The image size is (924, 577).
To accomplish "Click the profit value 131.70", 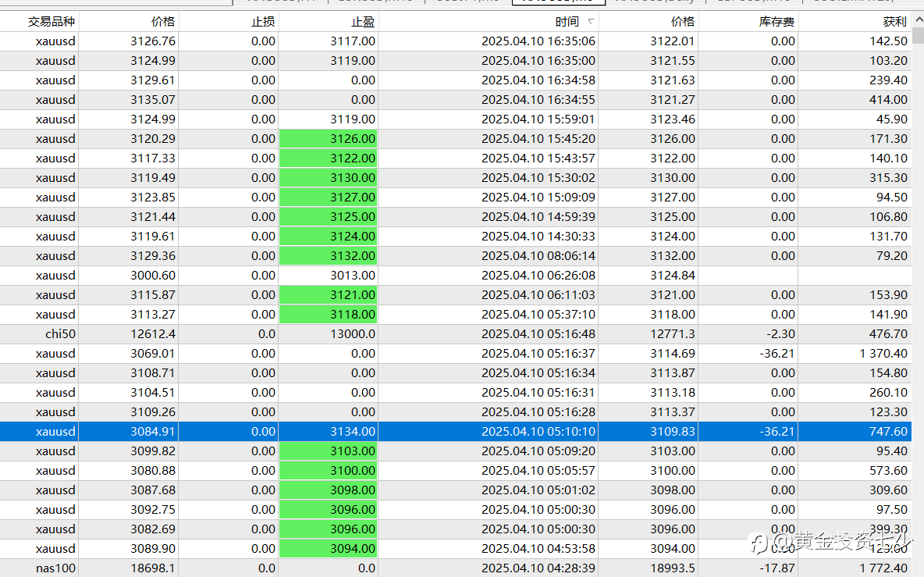I will click(889, 237).
